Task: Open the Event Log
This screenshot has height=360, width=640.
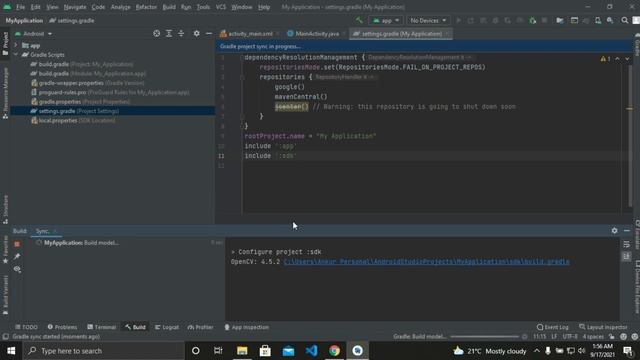Action: tap(553, 327)
